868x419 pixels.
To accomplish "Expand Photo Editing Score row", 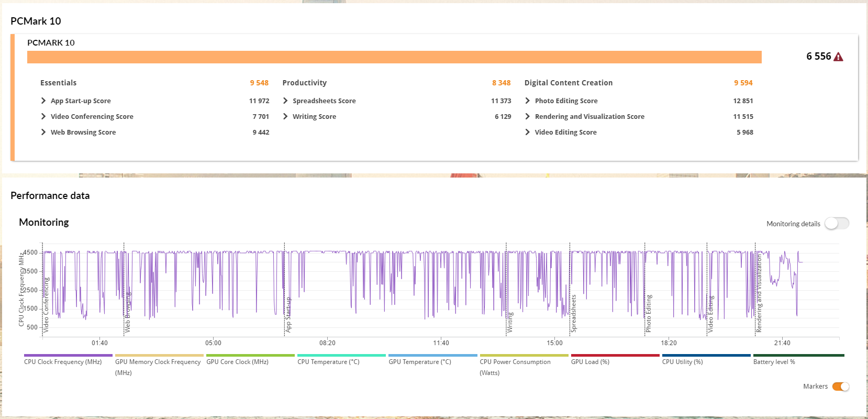I will [528, 101].
